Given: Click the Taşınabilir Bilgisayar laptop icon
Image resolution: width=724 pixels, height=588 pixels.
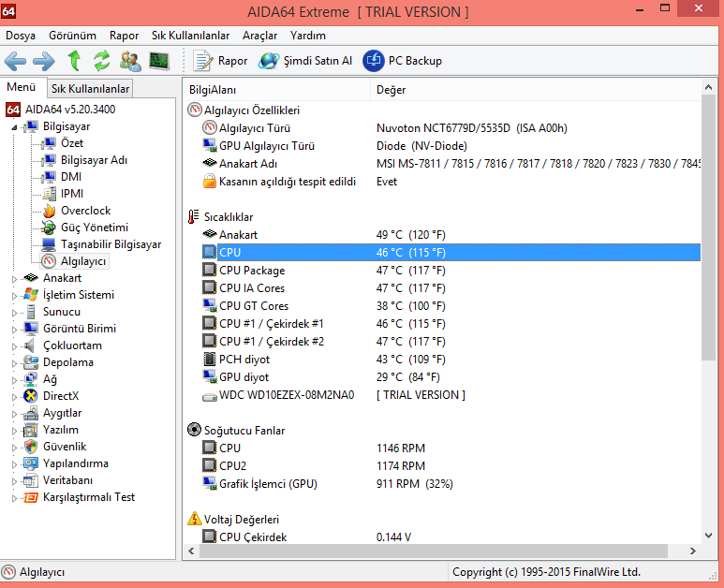Looking at the screenshot, I should (x=49, y=244).
